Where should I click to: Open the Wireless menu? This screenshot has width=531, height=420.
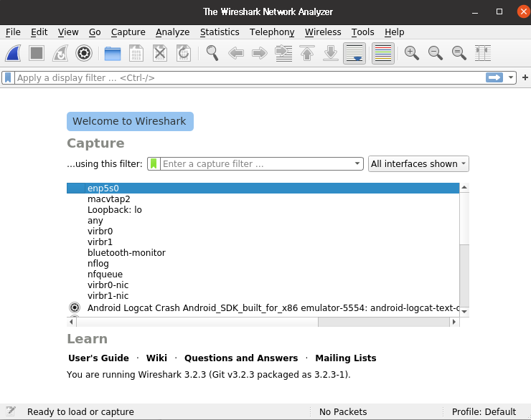pos(323,32)
